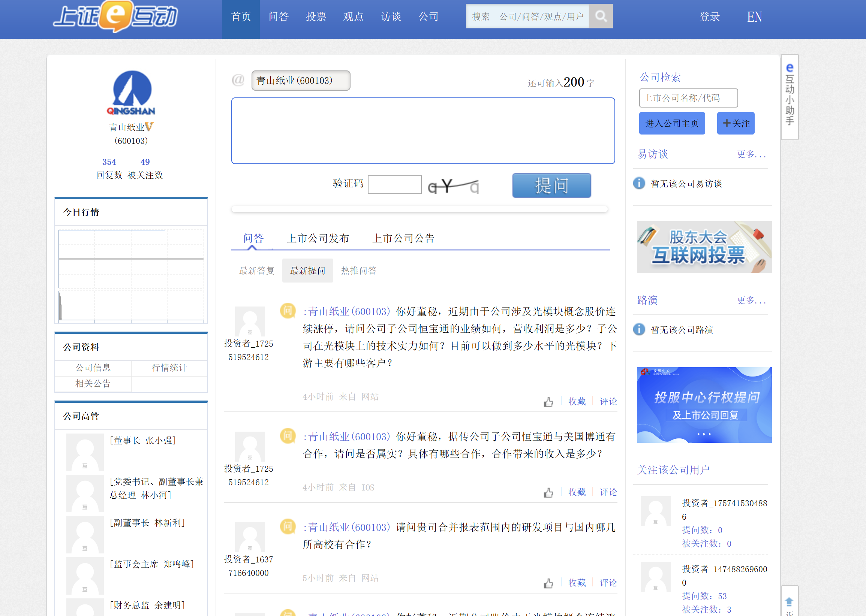The image size is (866, 616).
Task: Follow the company with +关注 button
Action: pos(735,123)
